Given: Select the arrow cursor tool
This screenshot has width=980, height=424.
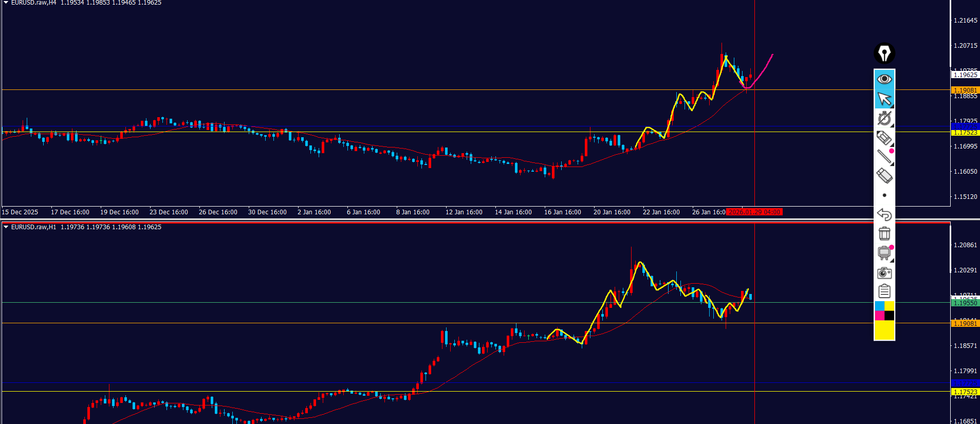Looking at the screenshot, I should 884,98.
